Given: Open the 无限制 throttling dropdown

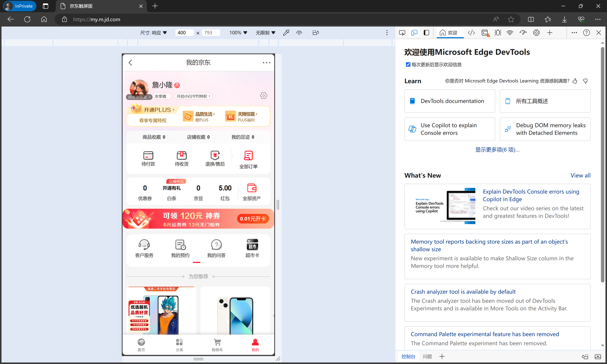Looking at the screenshot, I should (x=265, y=33).
